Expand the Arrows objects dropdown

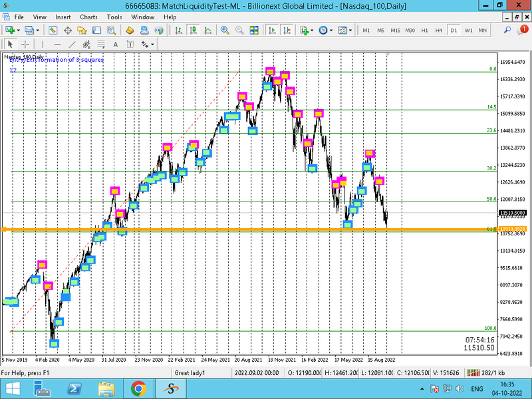point(152,45)
